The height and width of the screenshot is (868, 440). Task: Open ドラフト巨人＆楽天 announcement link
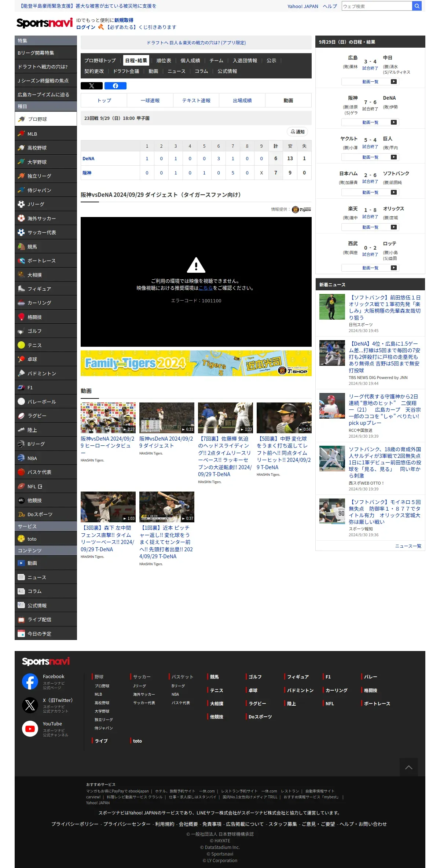196,43
